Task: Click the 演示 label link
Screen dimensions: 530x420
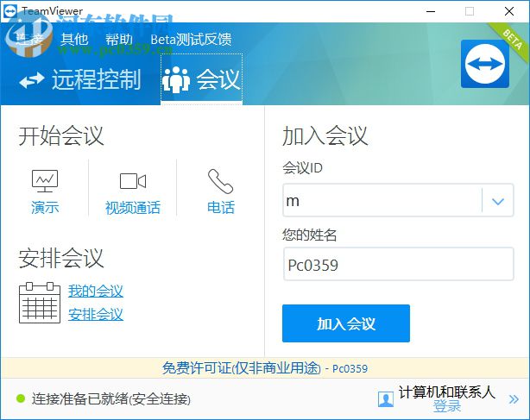Action: pos(45,207)
